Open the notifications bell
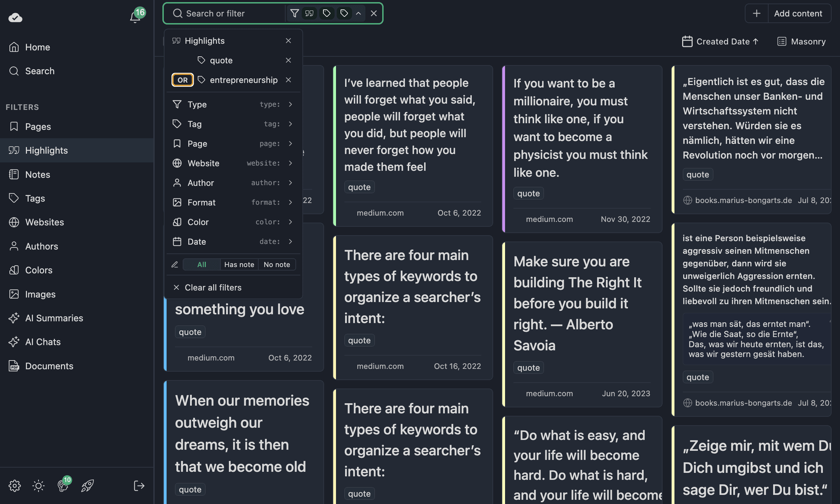The width and height of the screenshot is (840, 504). pos(135,17)
